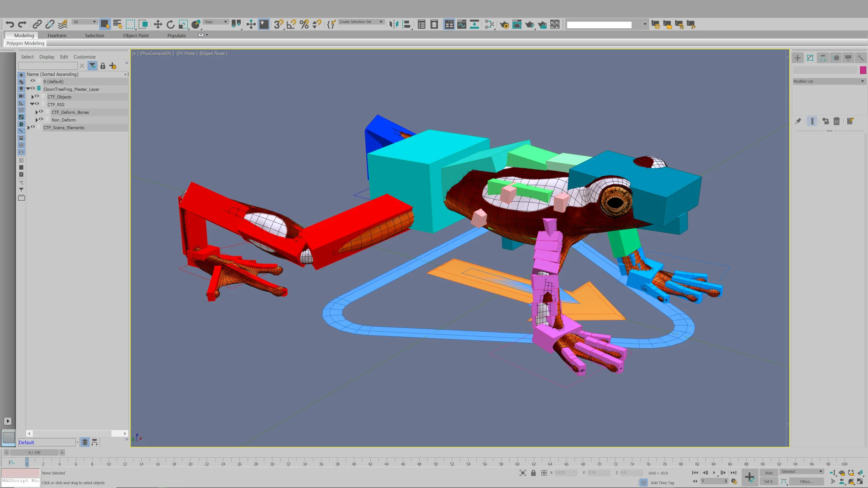This screenshot has width=868, height=488.
Task: Open the View reference coordinate dropdown
Action: click(216, 22)
